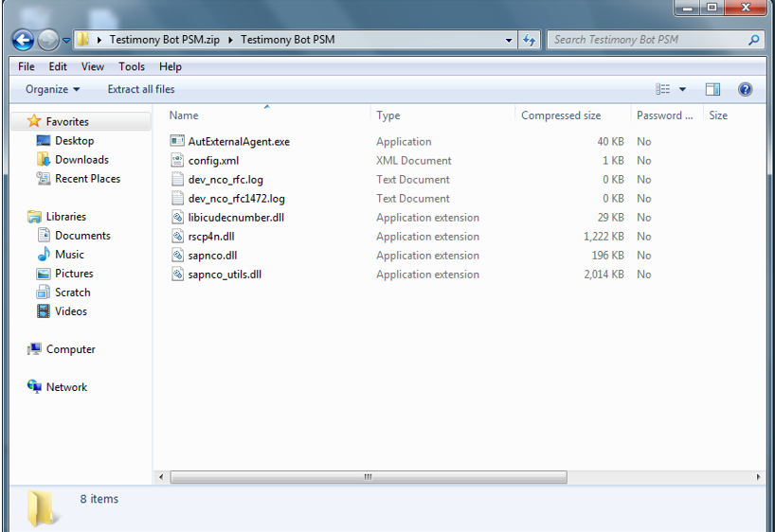The image size is (775, 532).
Task: Open the File menu
Action: 27,66
